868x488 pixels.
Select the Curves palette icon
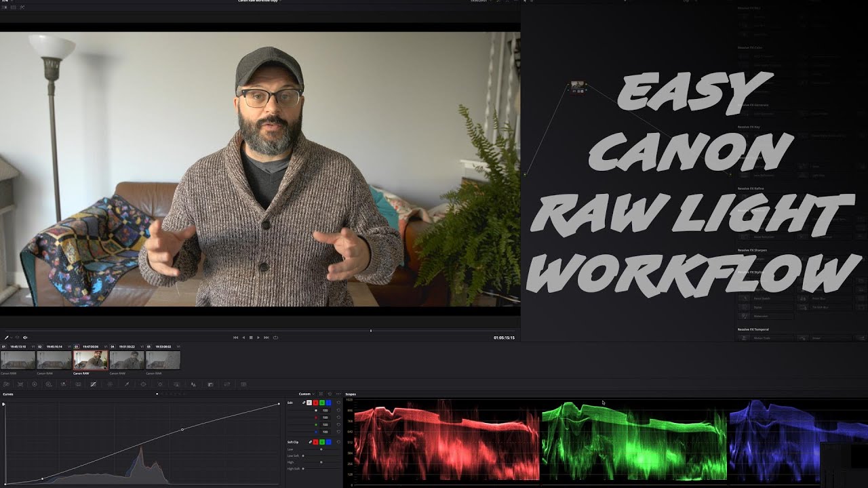coord(93,384)
